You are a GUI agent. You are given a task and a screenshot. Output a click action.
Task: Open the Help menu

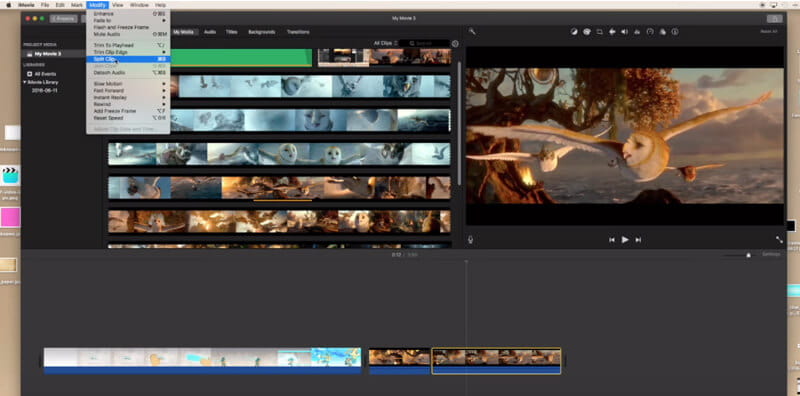[x=160, y=5]
